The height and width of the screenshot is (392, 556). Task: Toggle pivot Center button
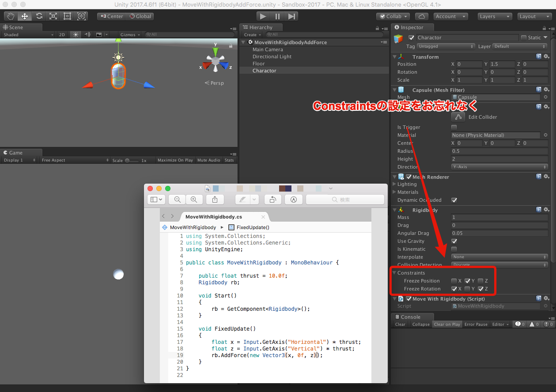(112, 16)
